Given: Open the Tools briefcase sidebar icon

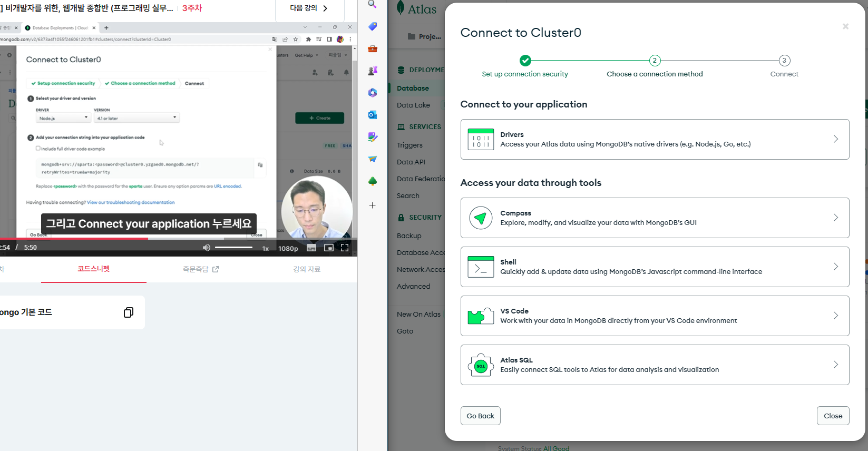Looking at the screenshot, I should coord(373,48).
